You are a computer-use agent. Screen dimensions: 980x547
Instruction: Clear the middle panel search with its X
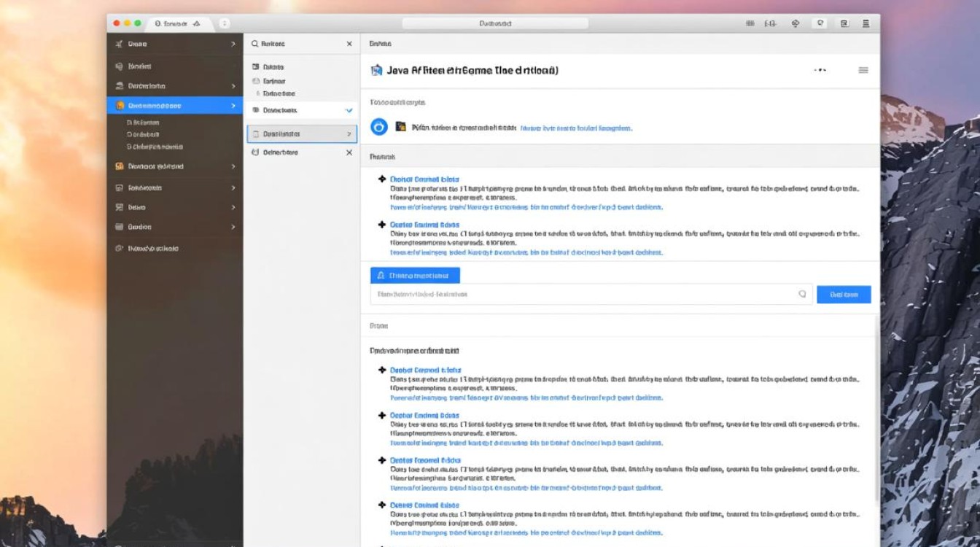[x=349, y=44]
